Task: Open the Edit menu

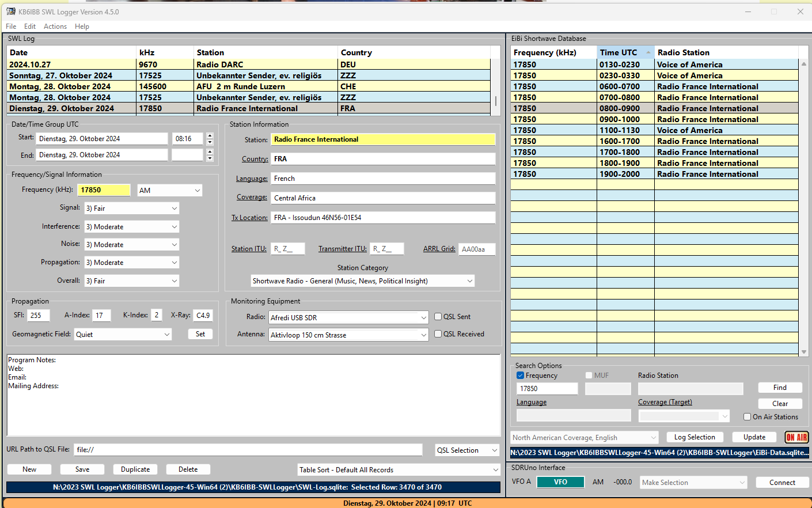Action: tap(30, 26)
